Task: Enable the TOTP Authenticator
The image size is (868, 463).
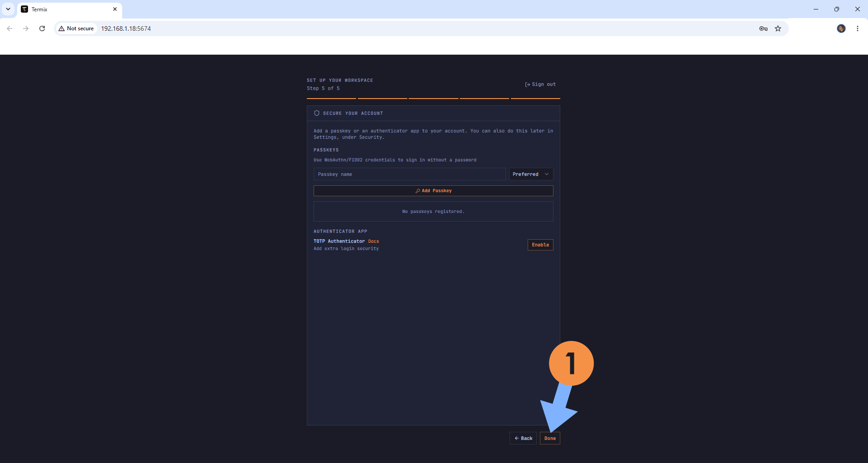Action: tap(540, 245)
